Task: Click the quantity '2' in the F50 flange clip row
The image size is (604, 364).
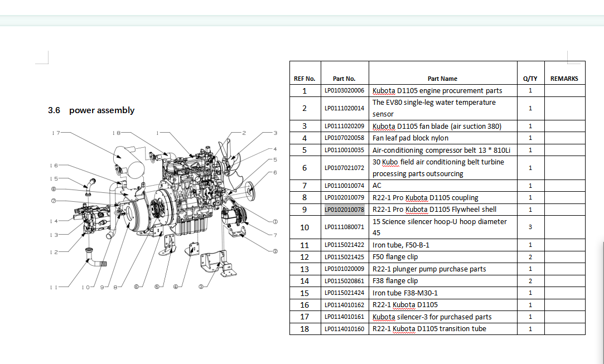Action: click(530, 257)
